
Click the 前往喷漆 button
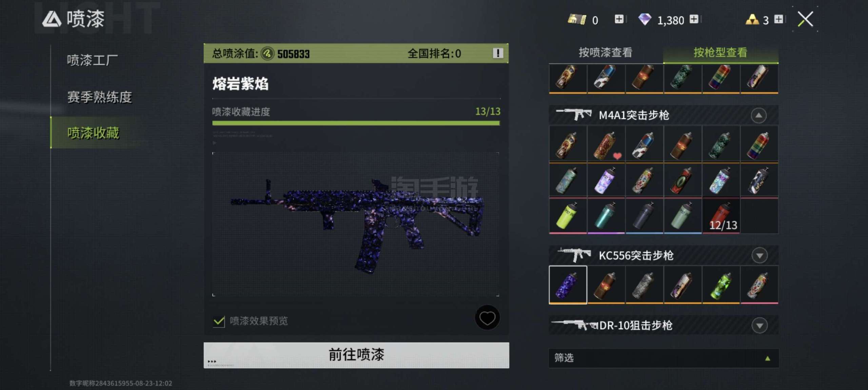[356, 355]
